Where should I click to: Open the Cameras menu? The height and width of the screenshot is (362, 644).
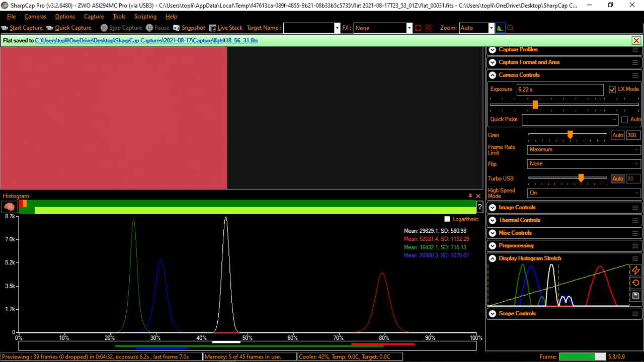(35, 17)
